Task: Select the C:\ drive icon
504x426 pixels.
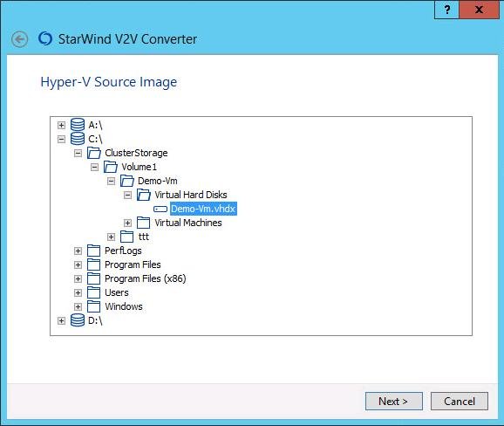Action: pos(78,139)
